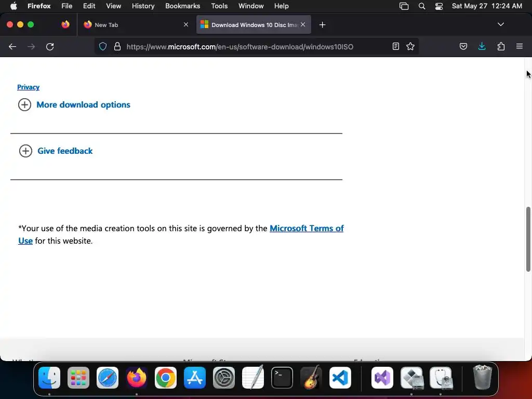
Task: Open the Privacy link
Action: [28, 87]
